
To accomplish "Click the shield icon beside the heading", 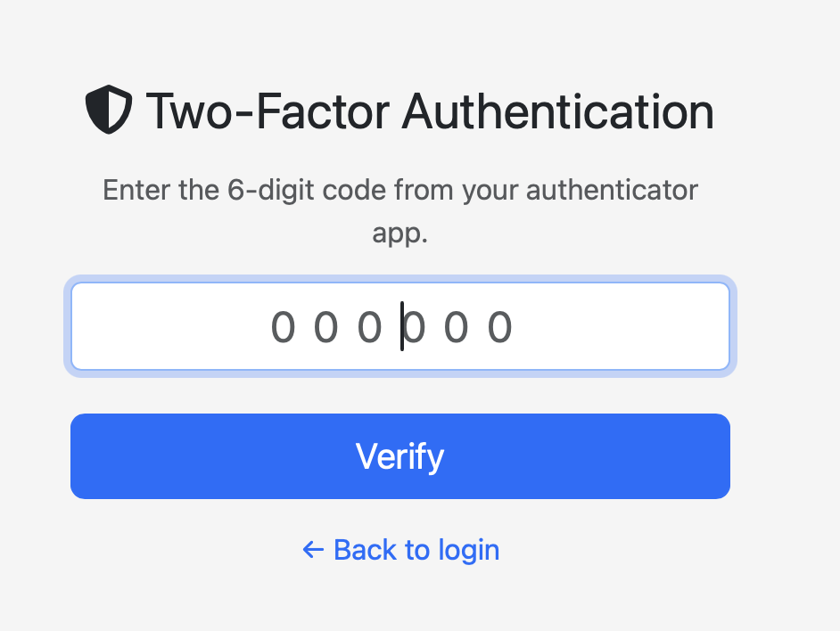I will [108, 111].
